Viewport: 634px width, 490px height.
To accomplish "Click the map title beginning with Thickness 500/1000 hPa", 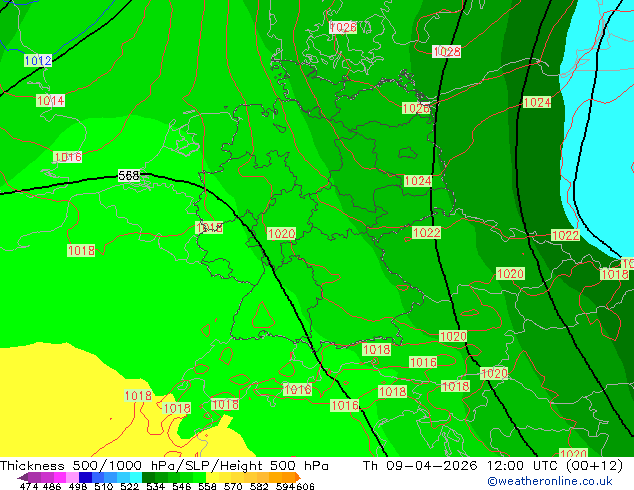I will coord(164,466).
